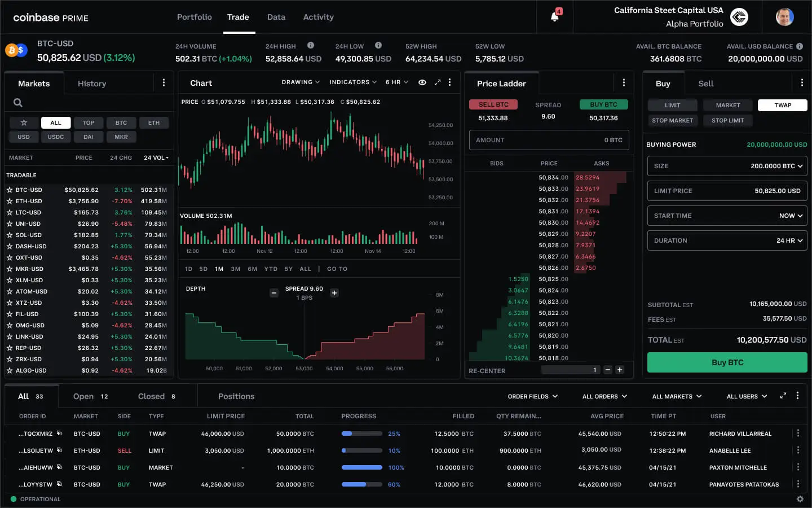812x508 pixels.
Task: Open Markets panel three-dot menu
Action: (164, 82)
